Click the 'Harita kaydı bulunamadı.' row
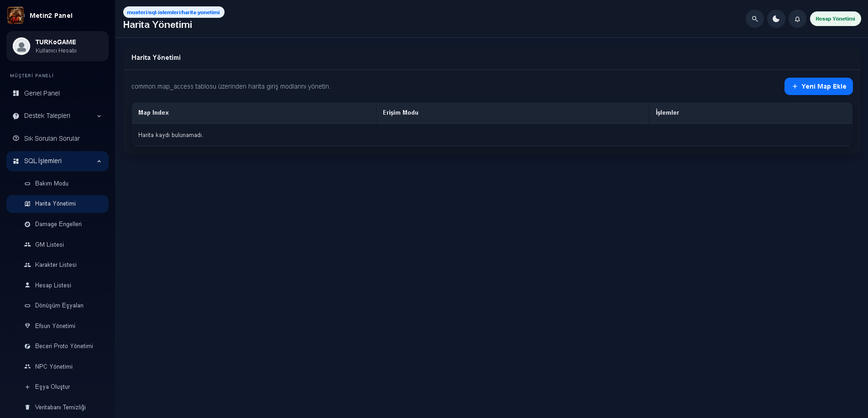 coord(492,135)
